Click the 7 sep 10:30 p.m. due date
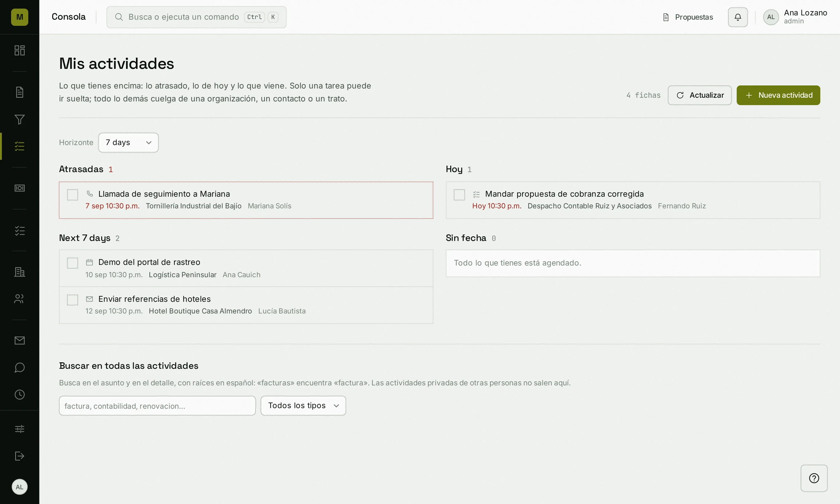The height and width of the screenshot is (504, 840). click(113, 206)
